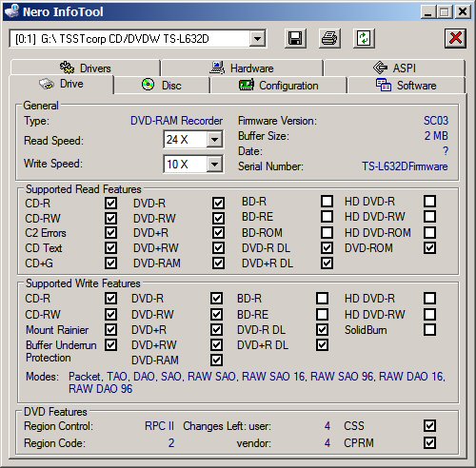Toggle CD-R read feature checkbox

coord(110,203)
